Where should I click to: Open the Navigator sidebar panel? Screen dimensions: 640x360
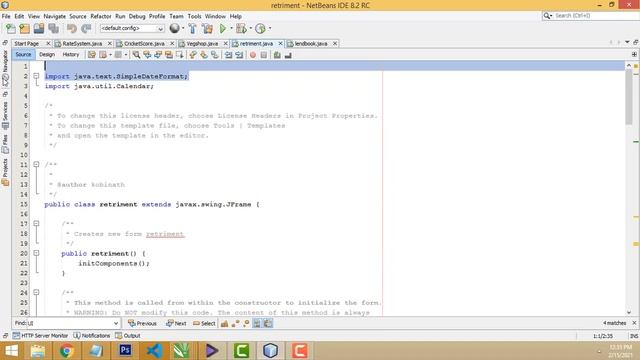pyautogui.click(x=5, y=68)
